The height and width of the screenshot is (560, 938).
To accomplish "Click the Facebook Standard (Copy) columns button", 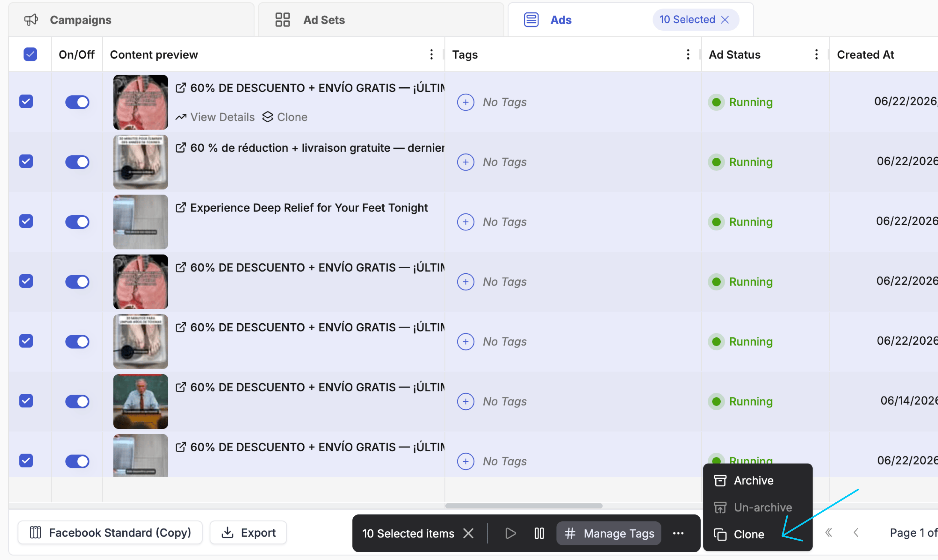I will [x=110, y=533].
